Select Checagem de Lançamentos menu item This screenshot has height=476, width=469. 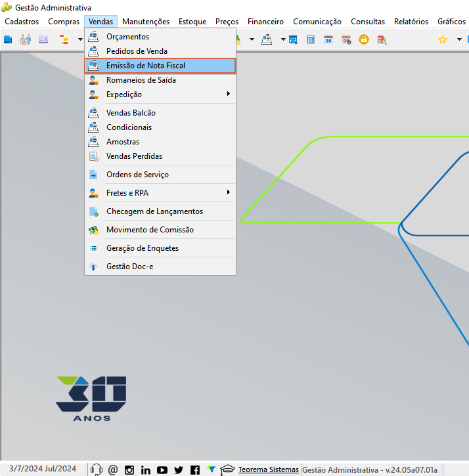161,211
